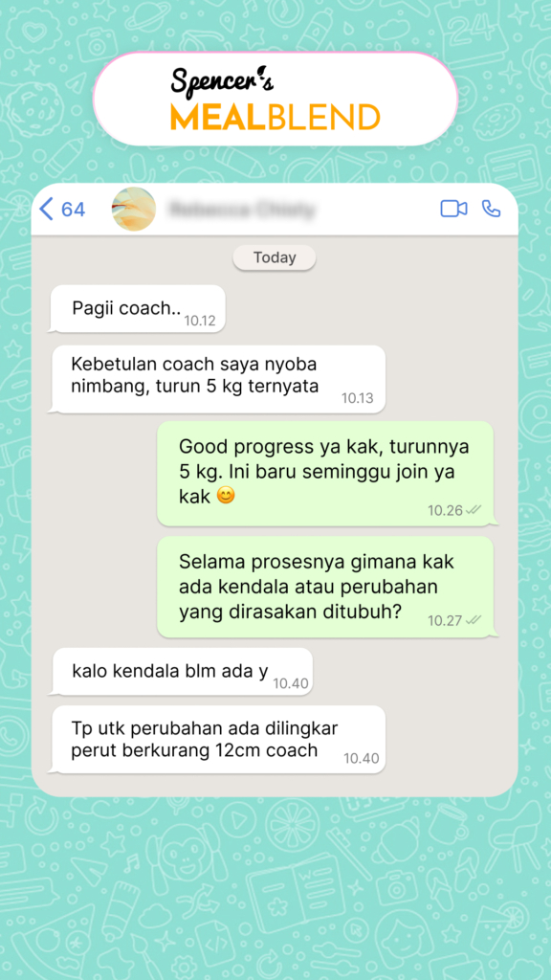Select the "Selama prosesnya gimana kak" message
The image size is (551, 980).
point(325,587)
